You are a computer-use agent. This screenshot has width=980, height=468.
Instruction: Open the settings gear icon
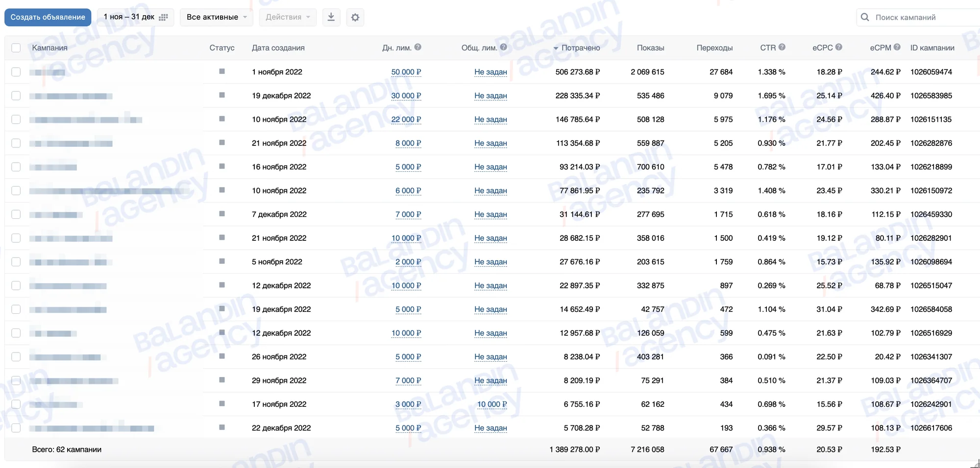pos(355,17)
